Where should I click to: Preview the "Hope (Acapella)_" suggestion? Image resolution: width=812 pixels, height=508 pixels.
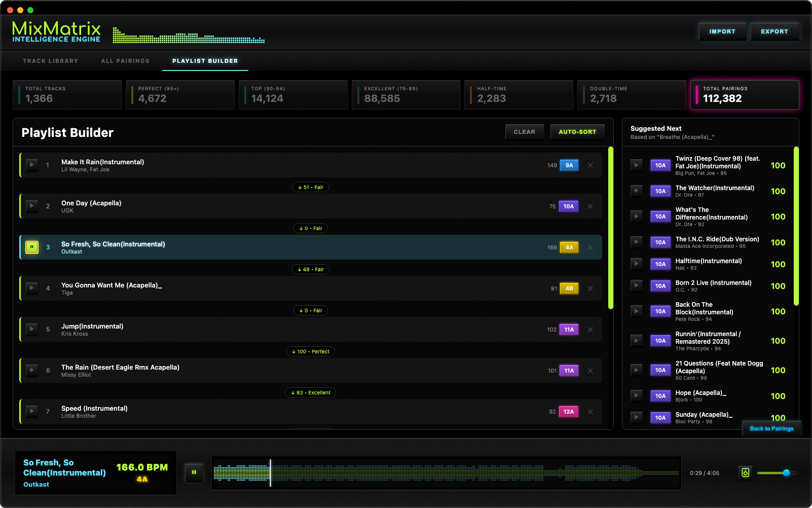coord(637,395)
